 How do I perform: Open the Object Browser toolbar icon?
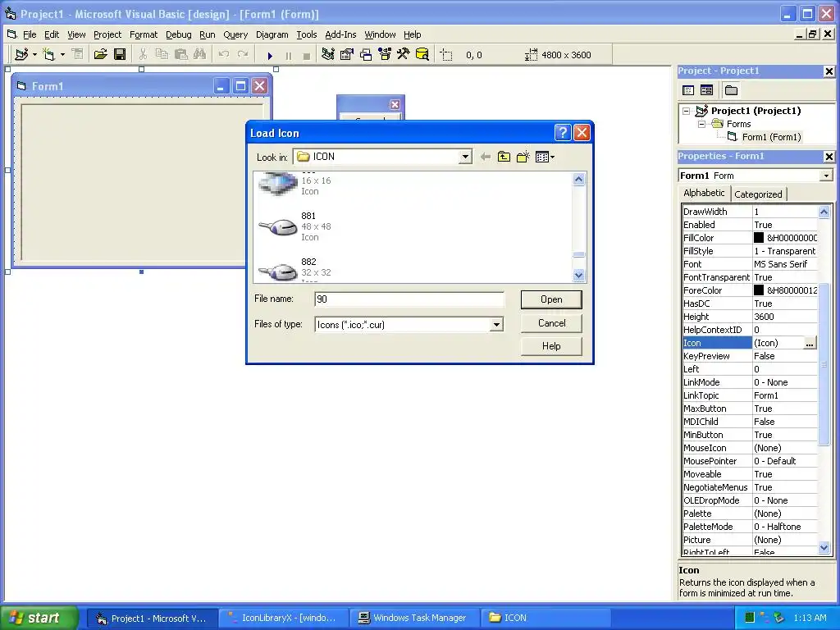[385, 55]
